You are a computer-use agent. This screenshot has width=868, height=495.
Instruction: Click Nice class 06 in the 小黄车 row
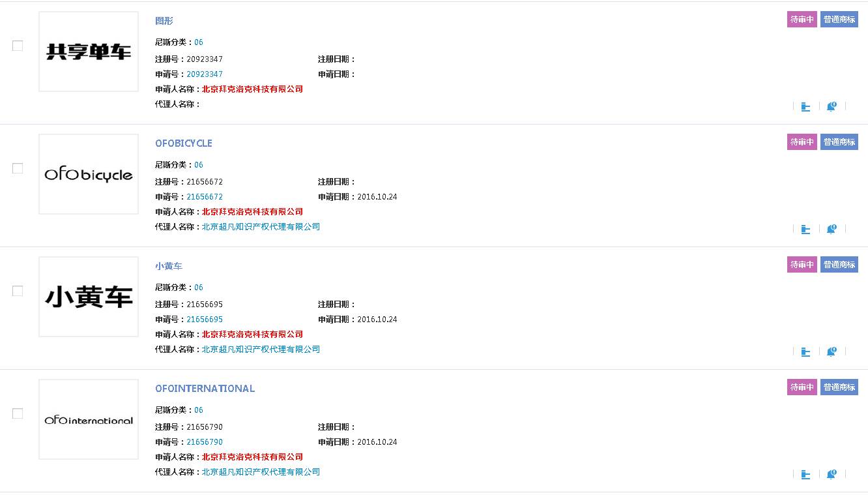click(x=199, y=288)
